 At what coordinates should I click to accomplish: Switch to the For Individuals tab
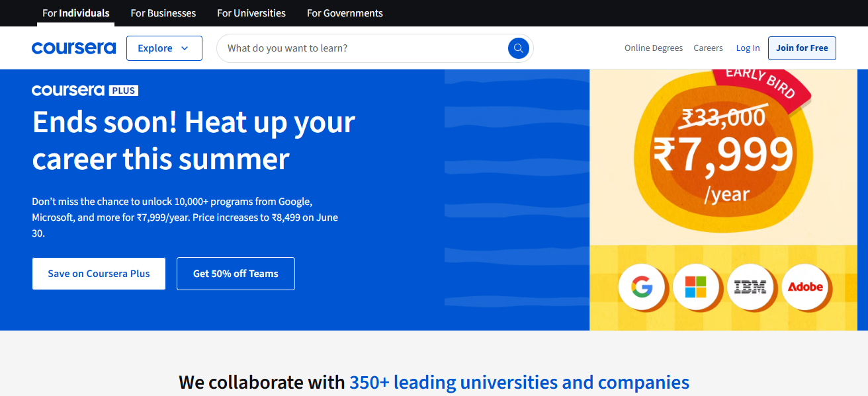click(x=76, y=13)
